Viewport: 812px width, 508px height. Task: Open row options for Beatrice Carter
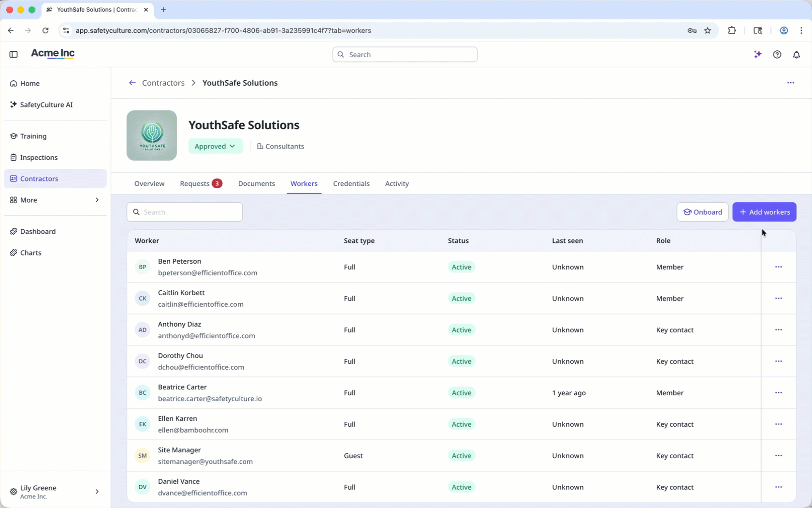tap(779, 393)
